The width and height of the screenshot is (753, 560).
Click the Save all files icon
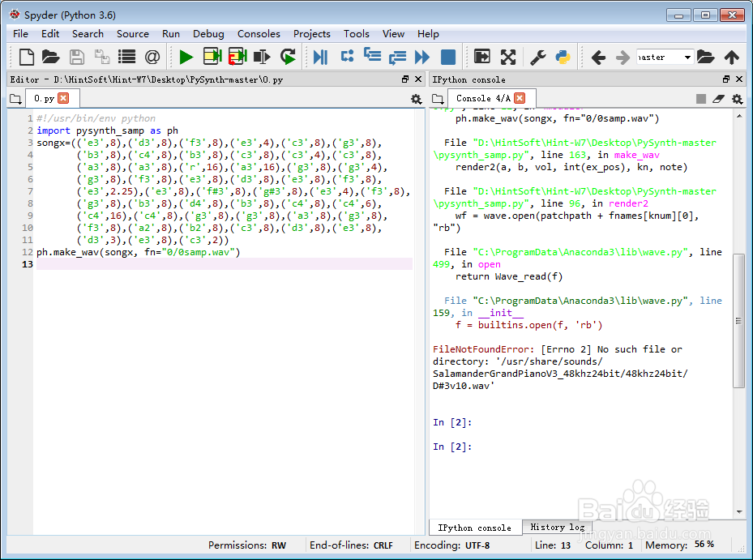point(102,58)
